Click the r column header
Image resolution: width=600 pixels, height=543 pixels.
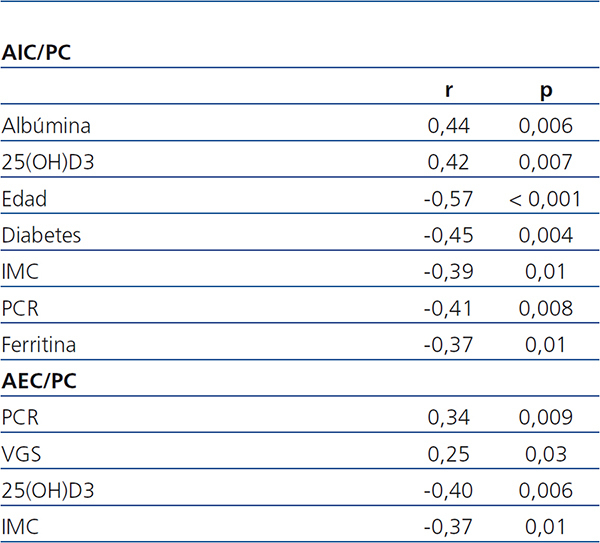point(450,90)
